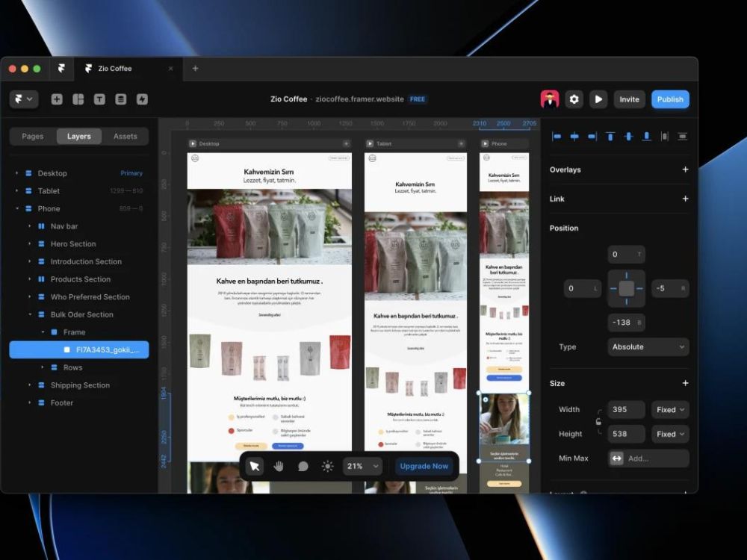Click the Insert plus tool in toolbar
The width and height of the screenshot is (747, 560).
(57, 99)
